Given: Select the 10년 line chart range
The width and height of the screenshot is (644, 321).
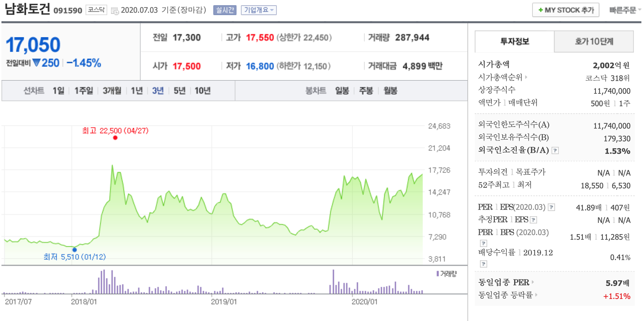Looking at the screenshot, I should point(203,91).
